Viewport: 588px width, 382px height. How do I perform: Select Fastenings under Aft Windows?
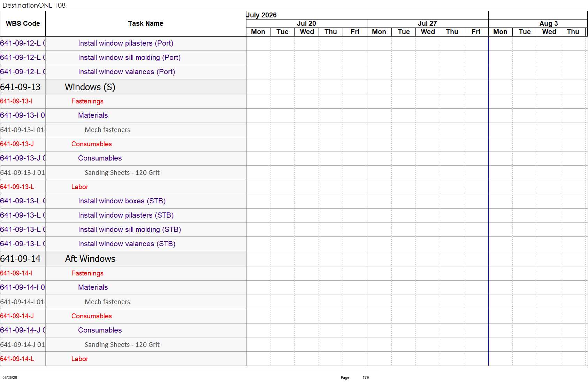point(87,273)
